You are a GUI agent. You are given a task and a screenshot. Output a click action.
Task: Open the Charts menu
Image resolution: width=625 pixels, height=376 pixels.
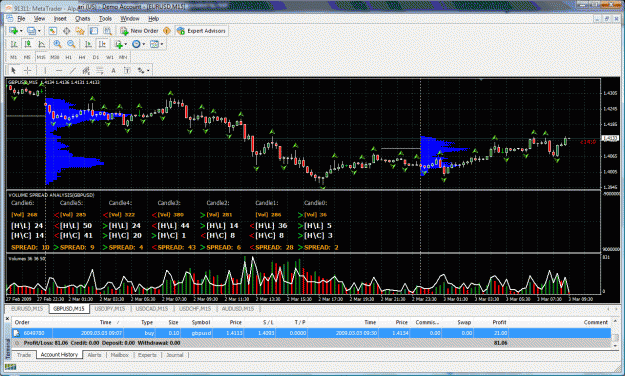click(x=83, y=19)
